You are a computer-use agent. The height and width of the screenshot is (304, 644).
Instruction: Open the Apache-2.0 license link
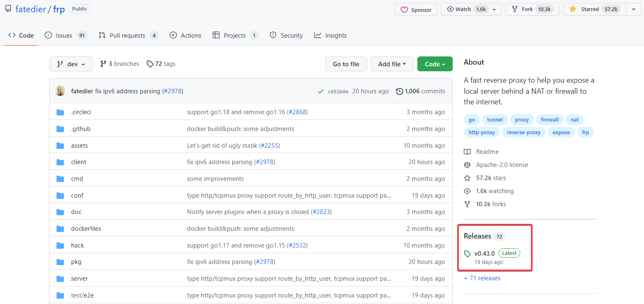pyautogui.click(x=496, y=165)
